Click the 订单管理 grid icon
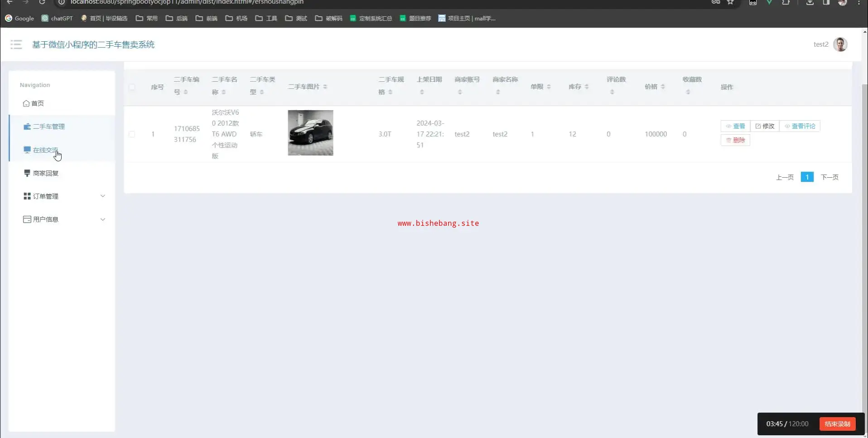Image resolution: width=868 pixels, height=438 pixels. 27,196
